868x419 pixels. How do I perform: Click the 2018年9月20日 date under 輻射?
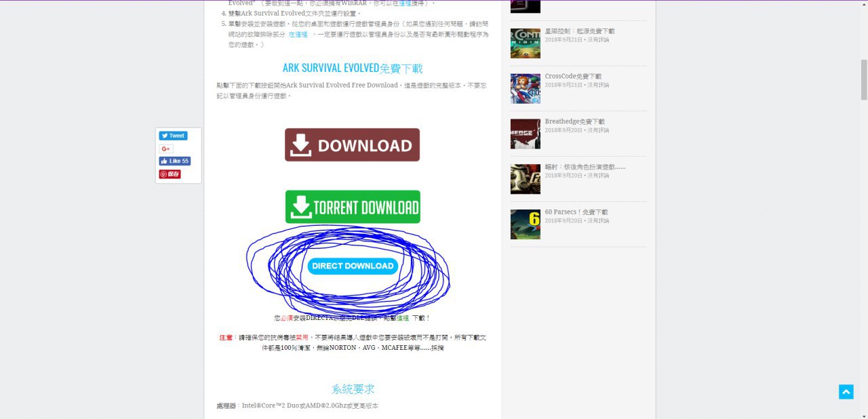(x=563, y=176)
